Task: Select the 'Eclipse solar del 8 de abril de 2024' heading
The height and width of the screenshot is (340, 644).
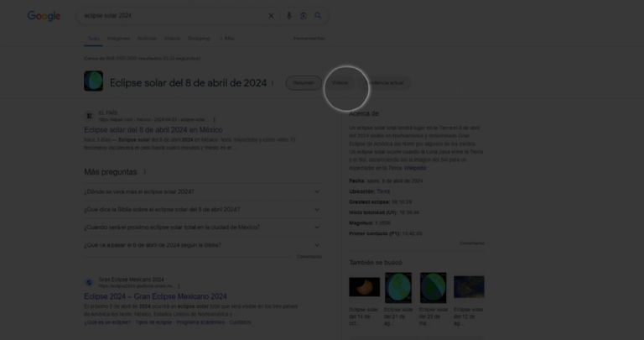Action: pos(188,83)
